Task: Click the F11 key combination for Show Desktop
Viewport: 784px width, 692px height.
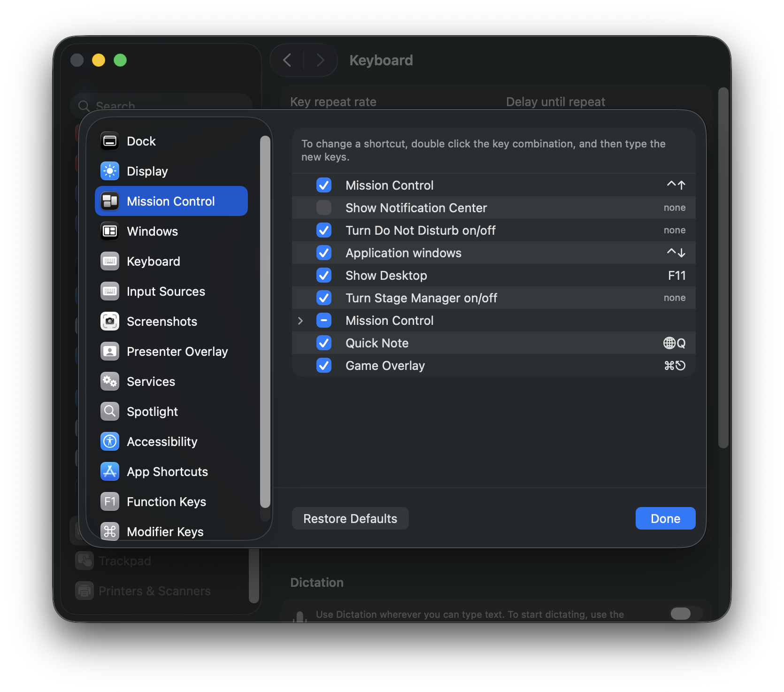Action: [676, 276]
